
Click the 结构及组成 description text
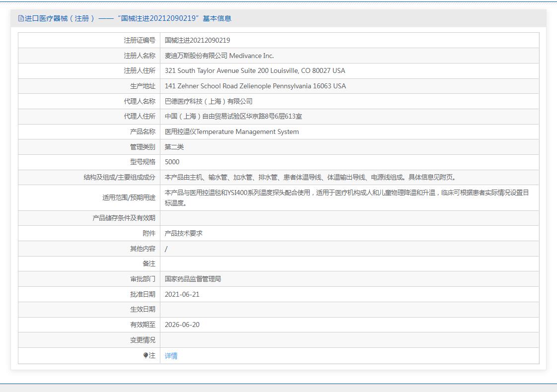click(x=310, y=177)
